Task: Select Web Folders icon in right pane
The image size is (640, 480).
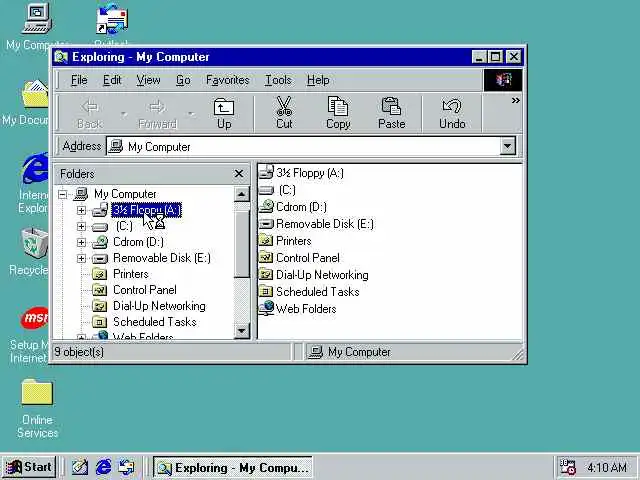Action: click(266, 308)
